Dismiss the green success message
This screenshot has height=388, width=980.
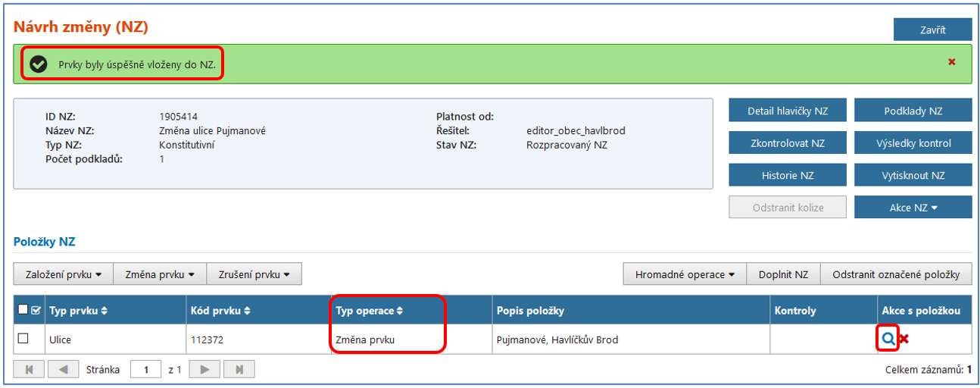pyautogui.click(x=951, y=62)
